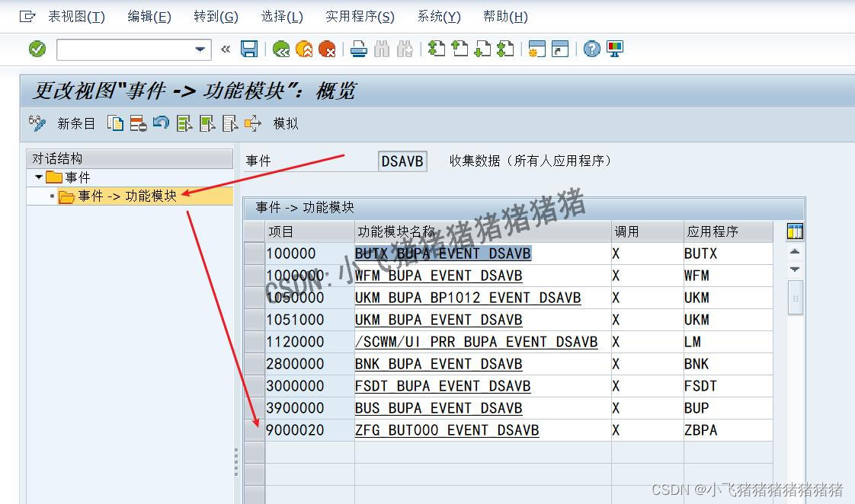Open the 实用程序(S) menu
Image resolution: width=855 pixels, height=504 pixels.
pos(360,17)
